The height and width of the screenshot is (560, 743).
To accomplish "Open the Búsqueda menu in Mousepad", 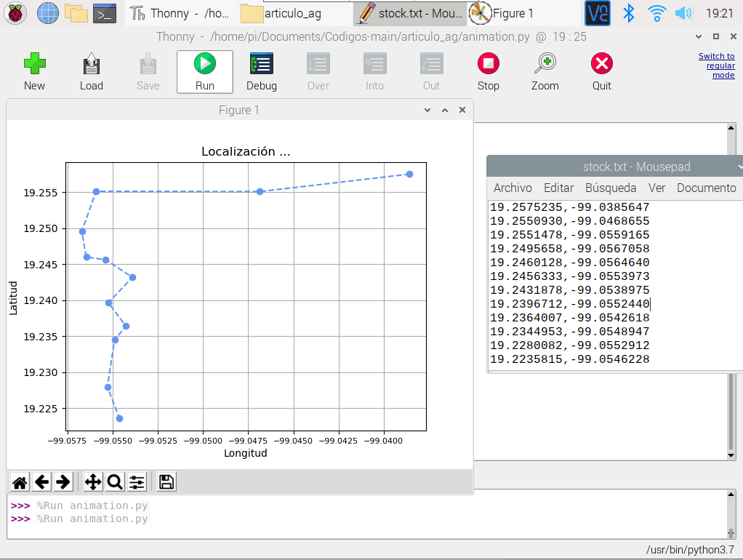I will (610, 188).
